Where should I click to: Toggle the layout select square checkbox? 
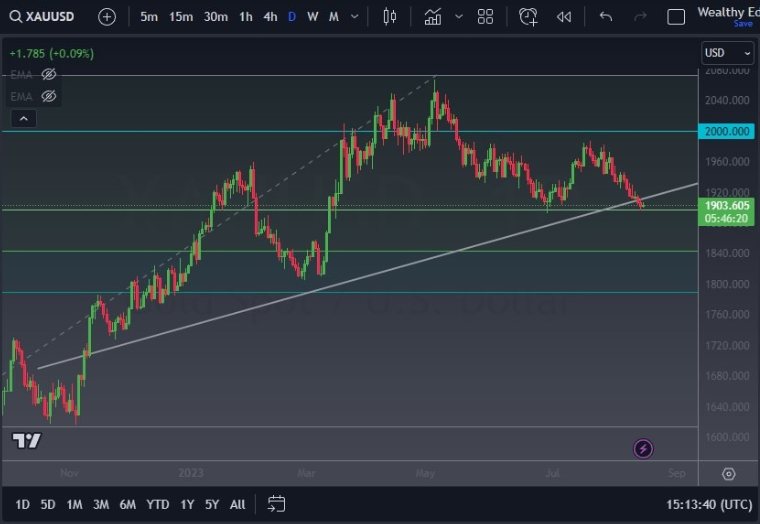coord(676,17)
